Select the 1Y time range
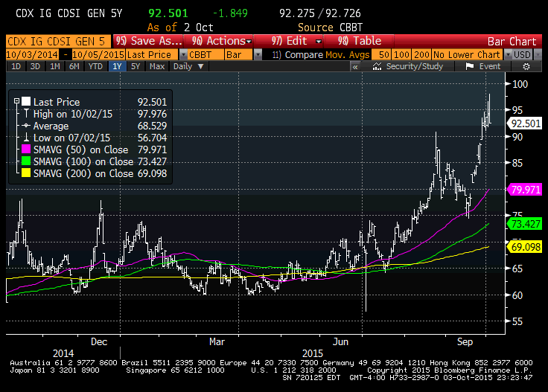Image resolution: width=548 pixels, height=392 pixels. pos(117,66)
